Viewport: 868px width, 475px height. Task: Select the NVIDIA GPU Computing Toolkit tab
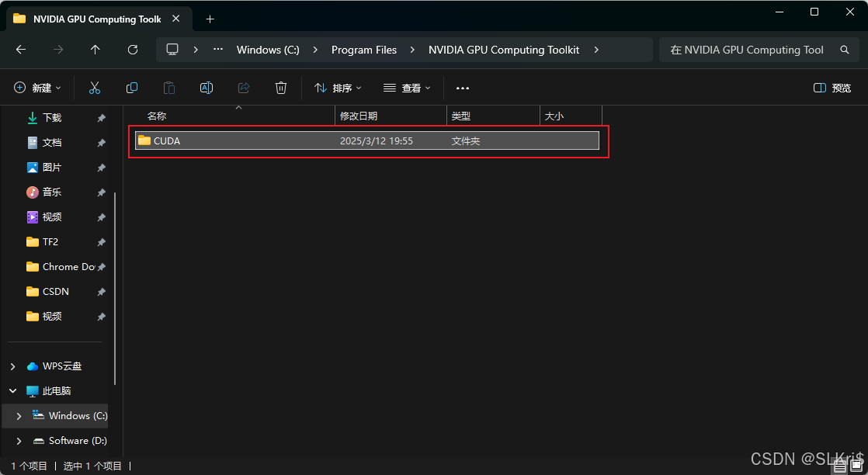coord(97,19)
